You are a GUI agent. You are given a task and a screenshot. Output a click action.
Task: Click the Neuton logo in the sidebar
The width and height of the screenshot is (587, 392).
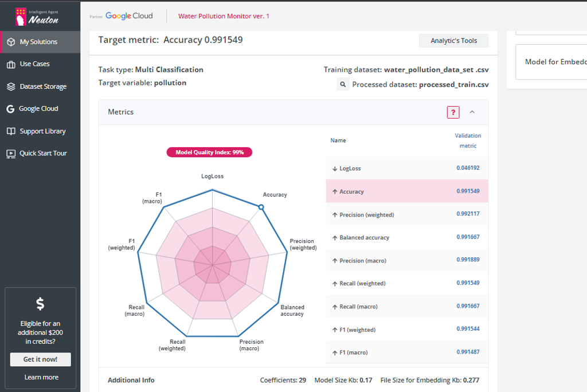click(37, 17)
